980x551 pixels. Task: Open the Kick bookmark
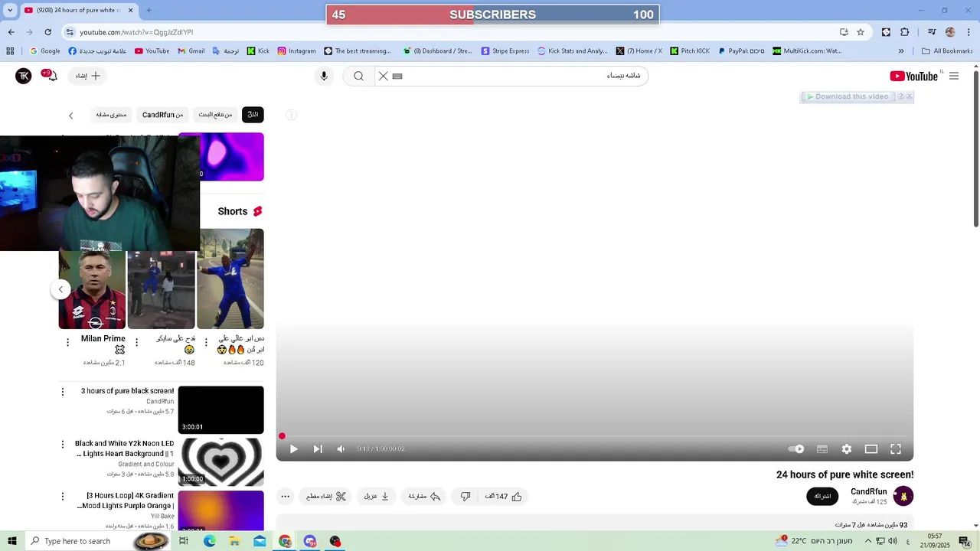[x=257, y=51]
